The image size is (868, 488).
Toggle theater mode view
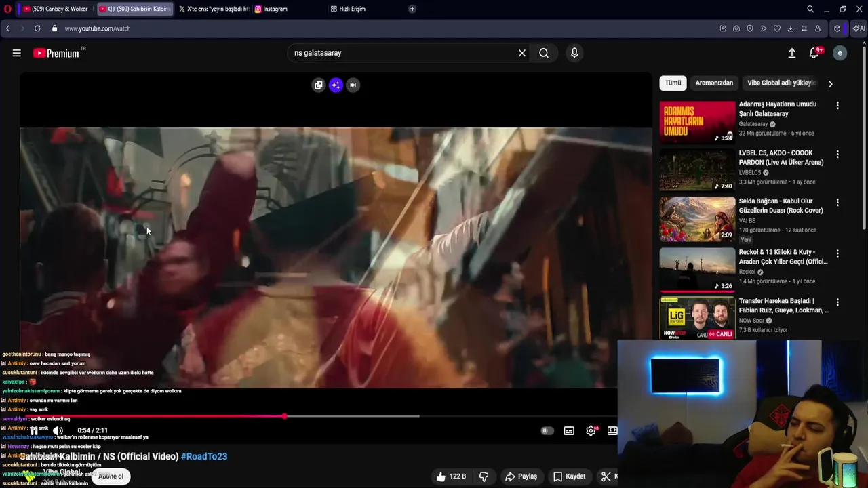tap(612, 430)
